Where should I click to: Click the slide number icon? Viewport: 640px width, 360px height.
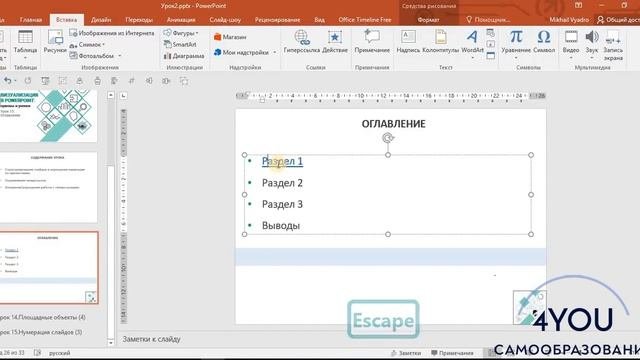[x=491, y=44]
